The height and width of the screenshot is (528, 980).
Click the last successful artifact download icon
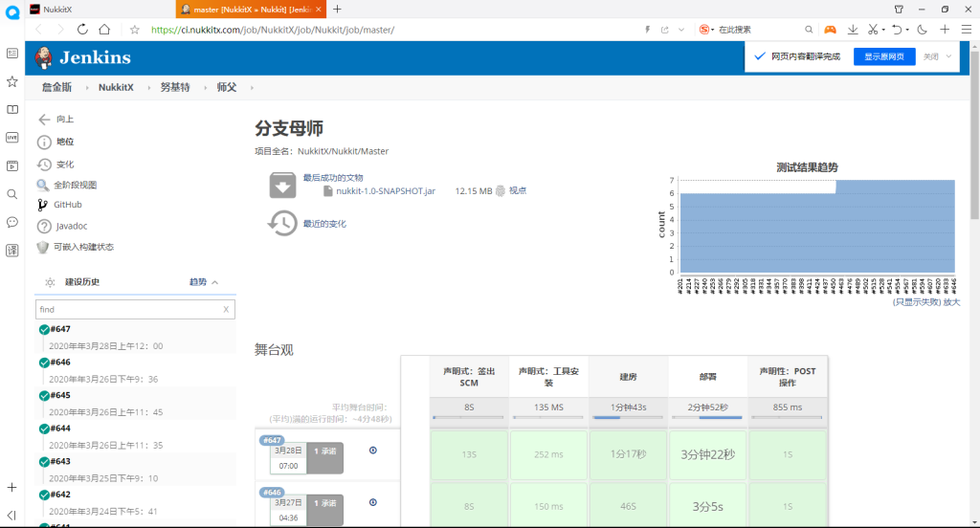click(x=282, y=185)
